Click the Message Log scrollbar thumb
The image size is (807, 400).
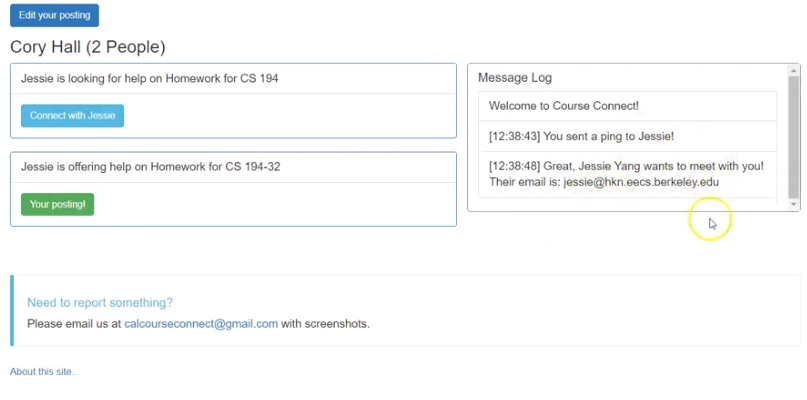(794, 136)
